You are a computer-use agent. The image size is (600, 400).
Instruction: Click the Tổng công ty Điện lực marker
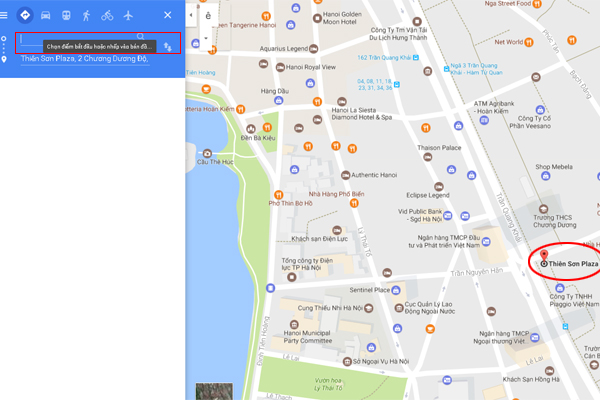[292, 277]
